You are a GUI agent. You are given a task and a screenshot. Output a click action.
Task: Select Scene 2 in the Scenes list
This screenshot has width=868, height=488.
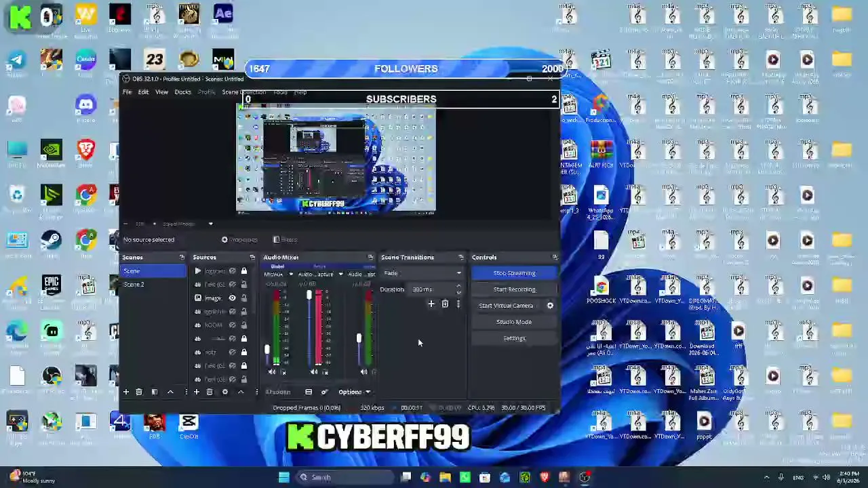[153, 285]
